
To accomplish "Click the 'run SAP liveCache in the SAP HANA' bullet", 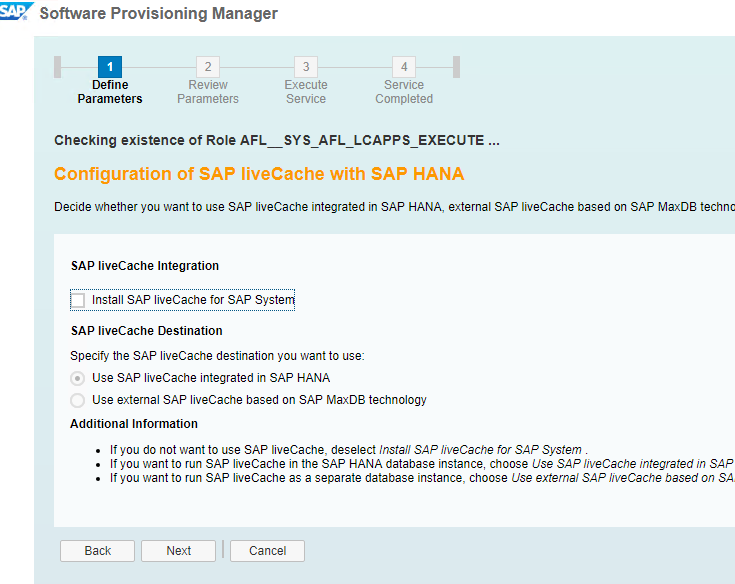I will (422, 464).
